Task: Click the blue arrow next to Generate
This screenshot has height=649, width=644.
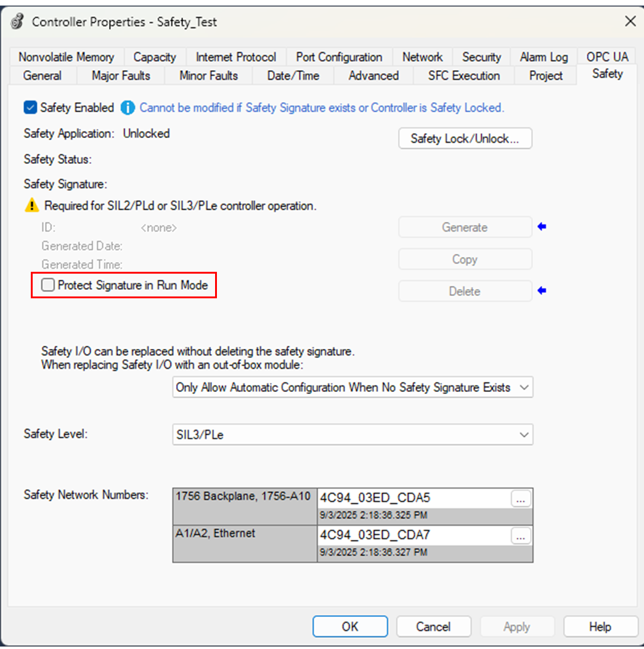Action: (542, 227)
